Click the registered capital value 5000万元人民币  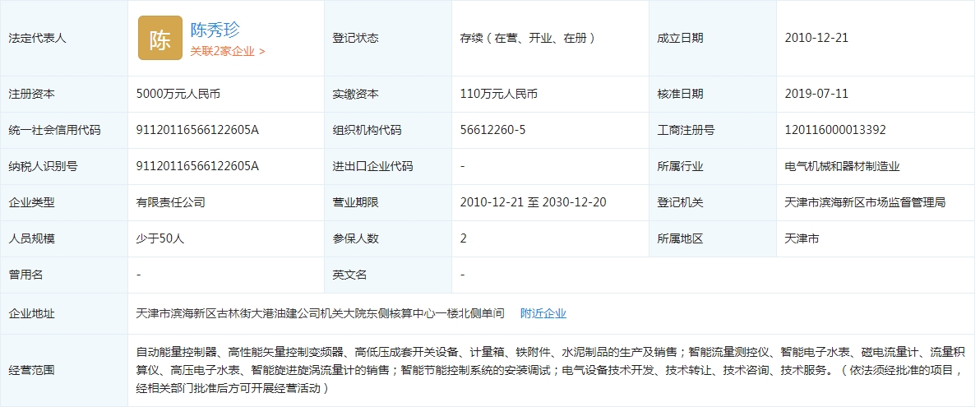[178, 94]
